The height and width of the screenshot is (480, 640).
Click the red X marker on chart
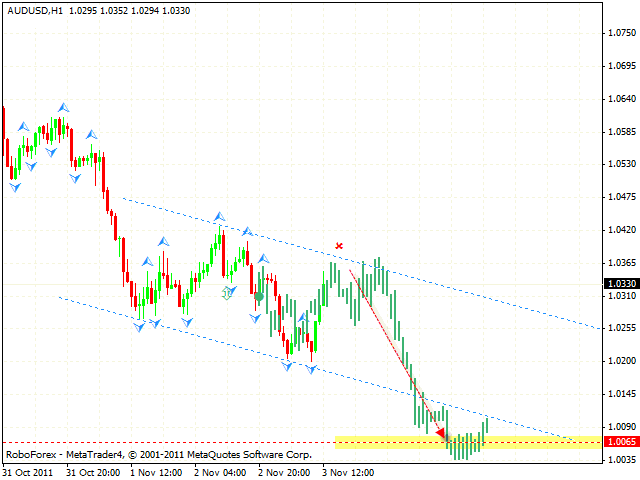point(339,245)
